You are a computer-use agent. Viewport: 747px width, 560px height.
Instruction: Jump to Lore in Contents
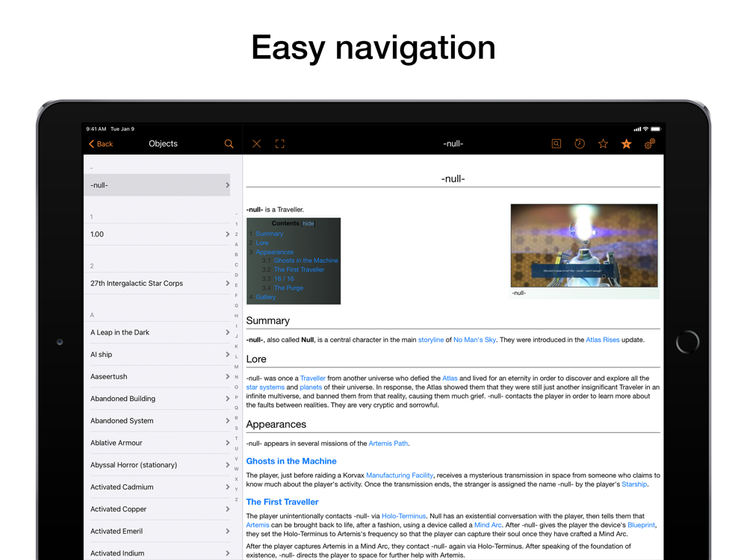pyautogui.click(x=262, y=243)
